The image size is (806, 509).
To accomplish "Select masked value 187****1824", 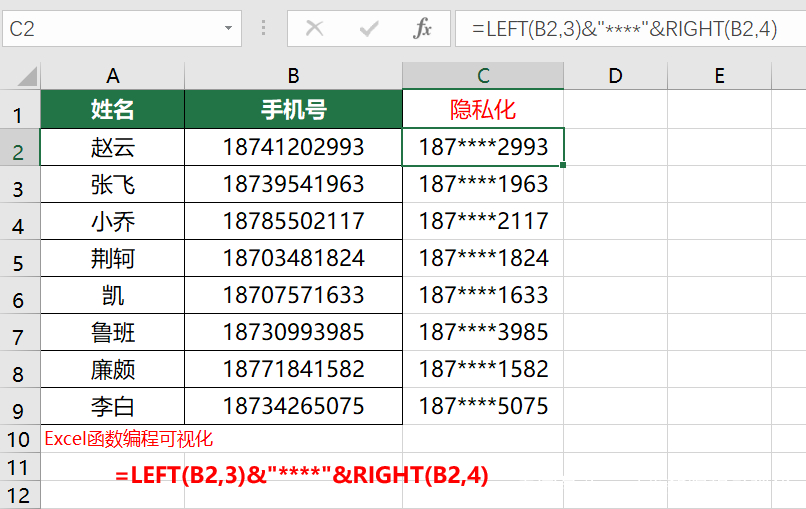I will (x=483, y=258).
